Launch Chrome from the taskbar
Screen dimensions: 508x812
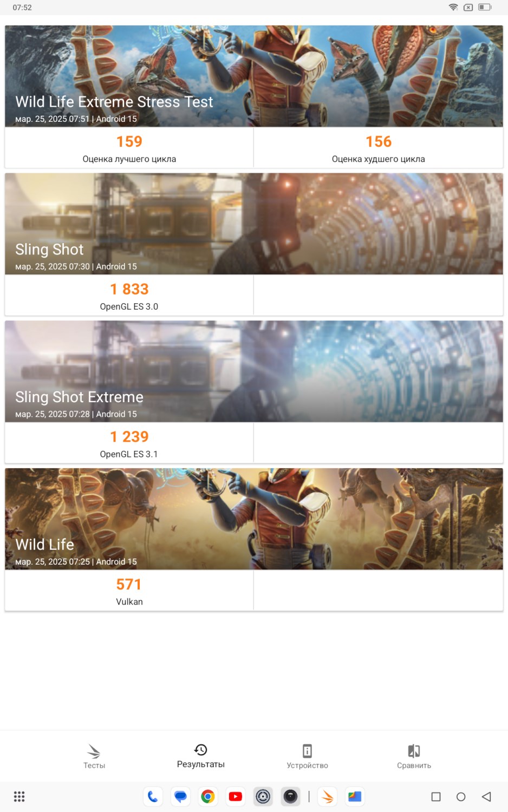click(x=208, y=796)
